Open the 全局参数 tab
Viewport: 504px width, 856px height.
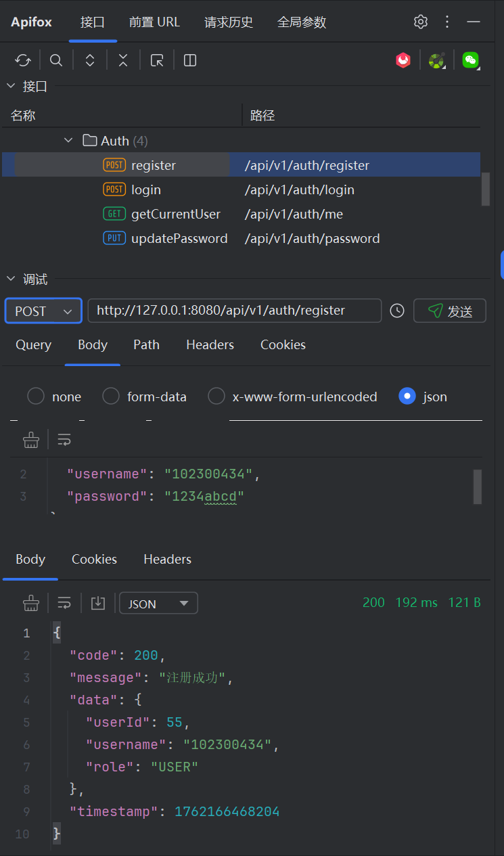point(302,22)
